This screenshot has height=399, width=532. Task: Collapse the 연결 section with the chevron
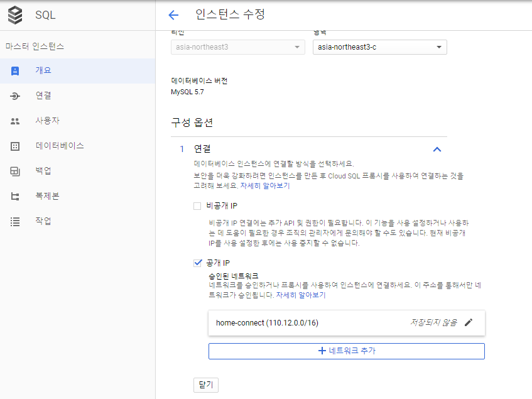click(x=438, y=150)
